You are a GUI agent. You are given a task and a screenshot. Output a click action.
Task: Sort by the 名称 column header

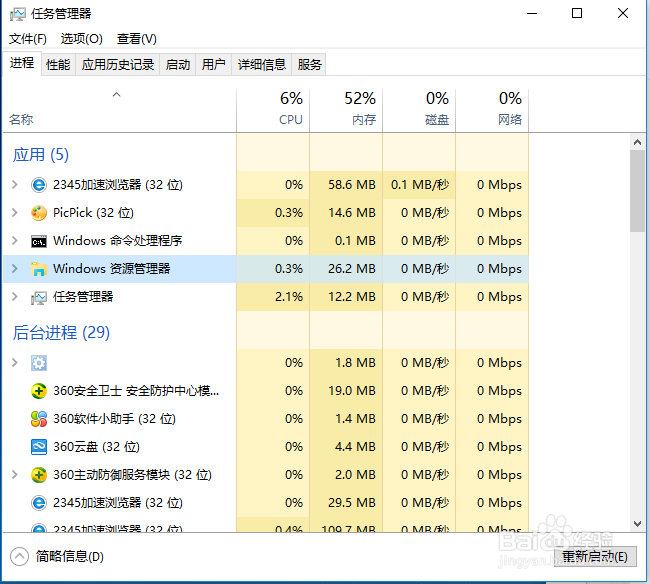tap(119, 111)
